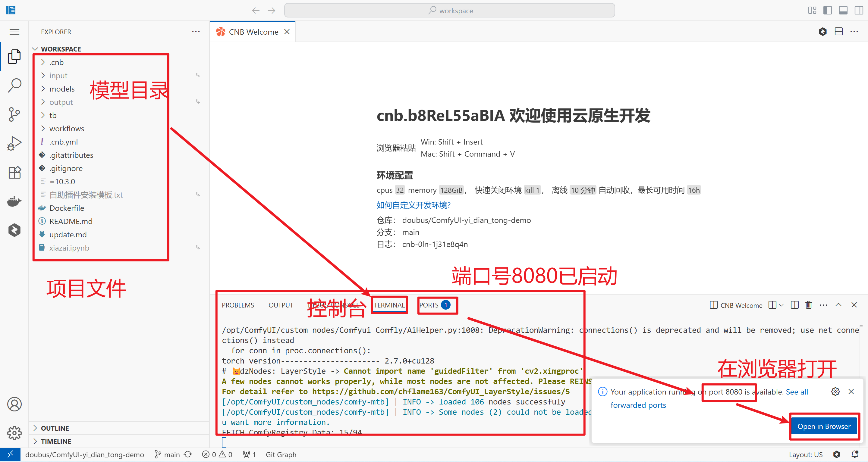868x462 pixels.
Task: Open the 如何自定义开发环境 link
Action: 413,205
